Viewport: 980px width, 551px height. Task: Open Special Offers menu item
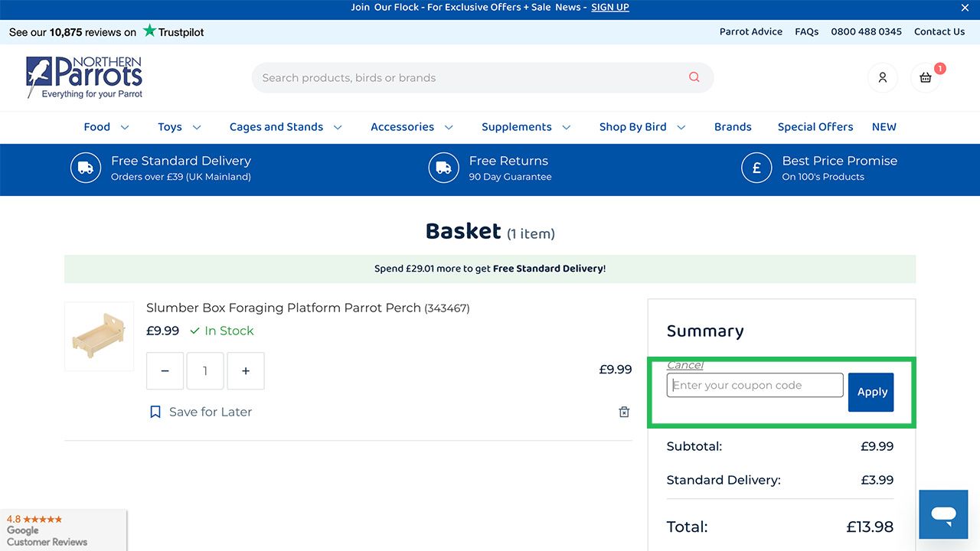[x=815, y=127]
